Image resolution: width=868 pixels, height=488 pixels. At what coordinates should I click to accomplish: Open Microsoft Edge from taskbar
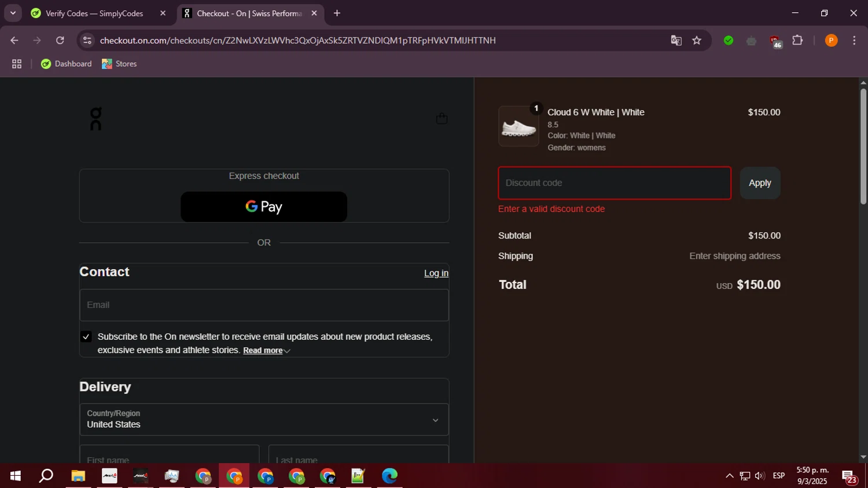(389, 476)
